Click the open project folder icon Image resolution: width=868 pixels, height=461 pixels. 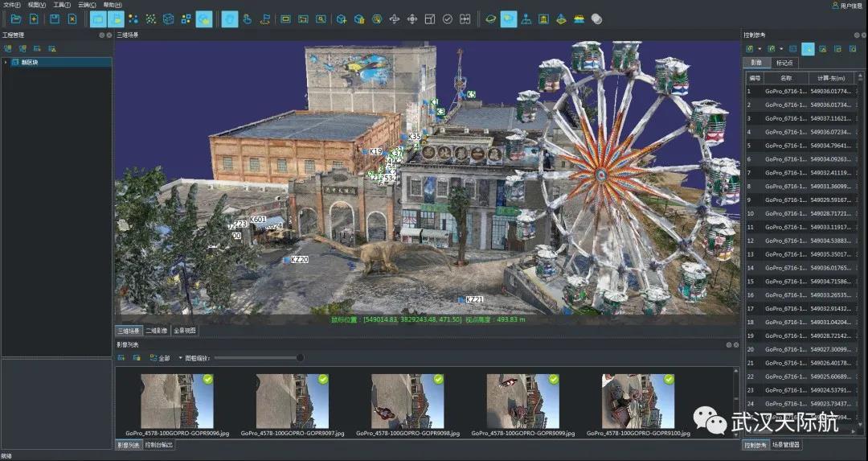(x=16, y=19)
